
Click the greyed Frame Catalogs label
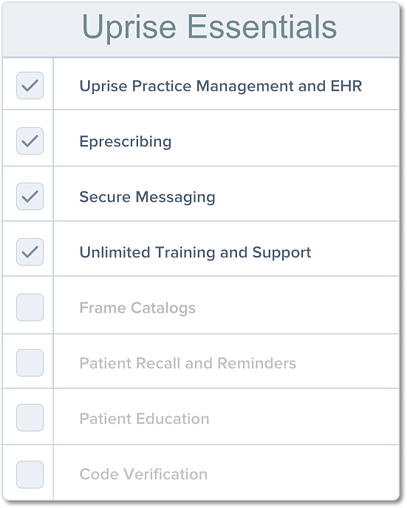pos(137,308)
